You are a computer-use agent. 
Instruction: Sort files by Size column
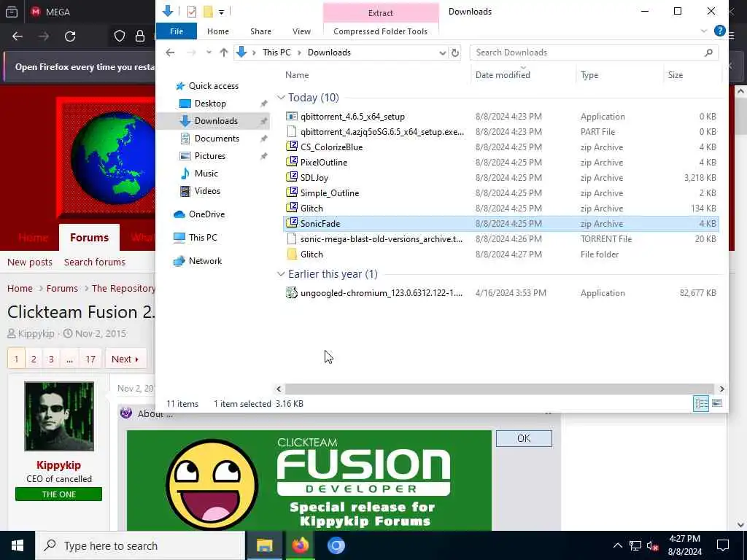click(x=675, y=75)
